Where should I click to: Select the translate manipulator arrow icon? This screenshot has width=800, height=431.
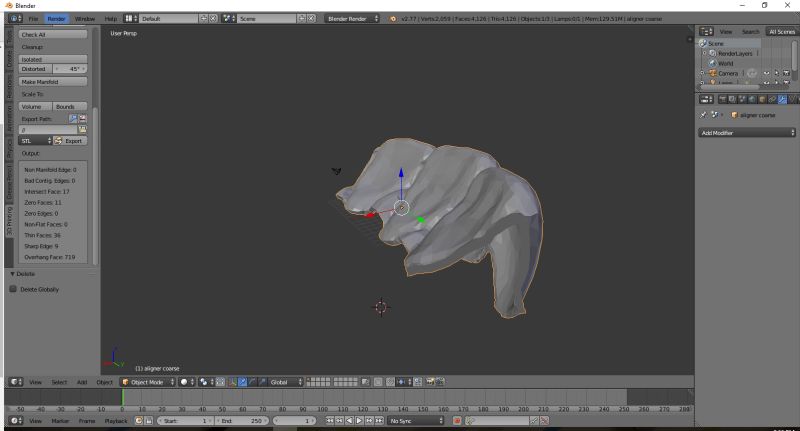[x=243, y=382]
